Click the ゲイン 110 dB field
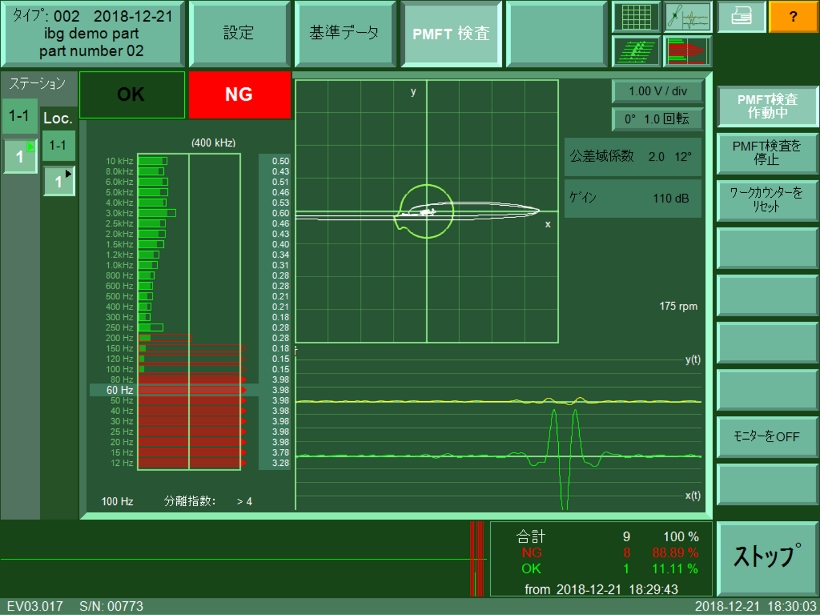 tap(633, 199)
